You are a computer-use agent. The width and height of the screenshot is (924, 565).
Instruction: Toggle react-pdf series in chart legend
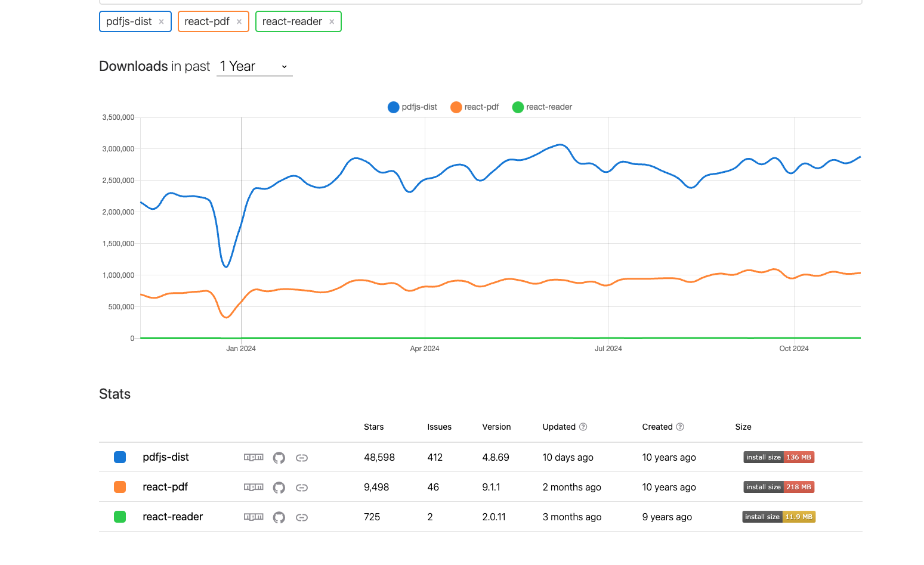pos(475,107)
